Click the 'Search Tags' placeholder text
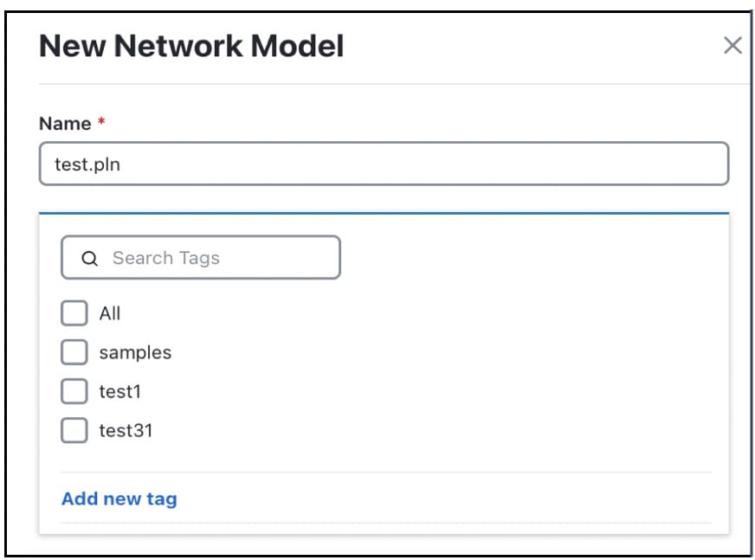 click(166, 259)
